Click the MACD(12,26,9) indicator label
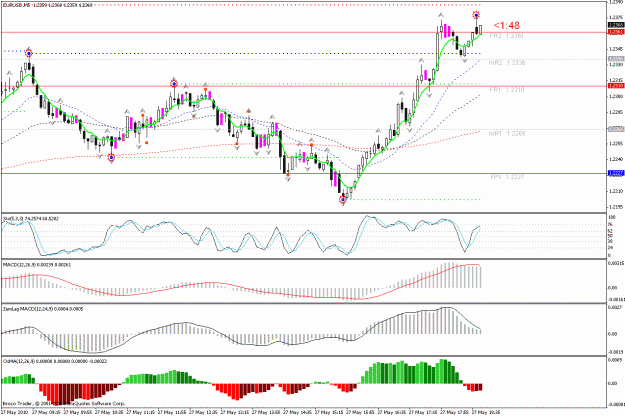The image size is (625, 416). [37, 265]
